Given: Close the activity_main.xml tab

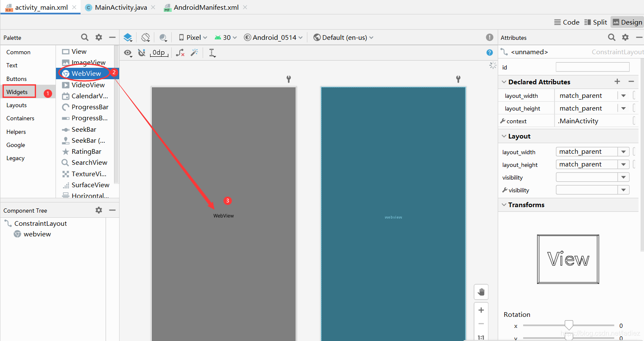Looking at the screenshot, I should click(74, 7).
